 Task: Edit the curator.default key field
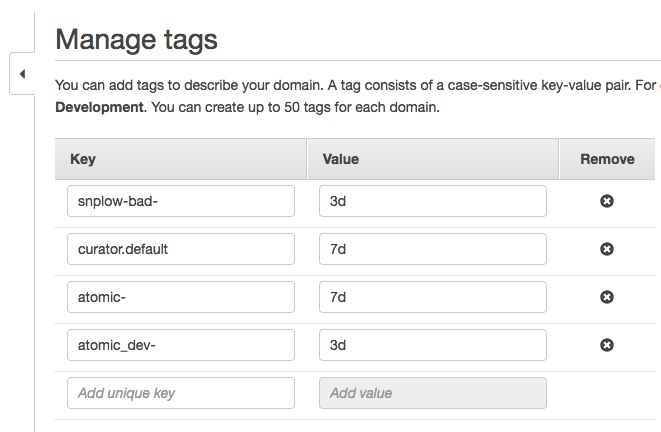181,249
